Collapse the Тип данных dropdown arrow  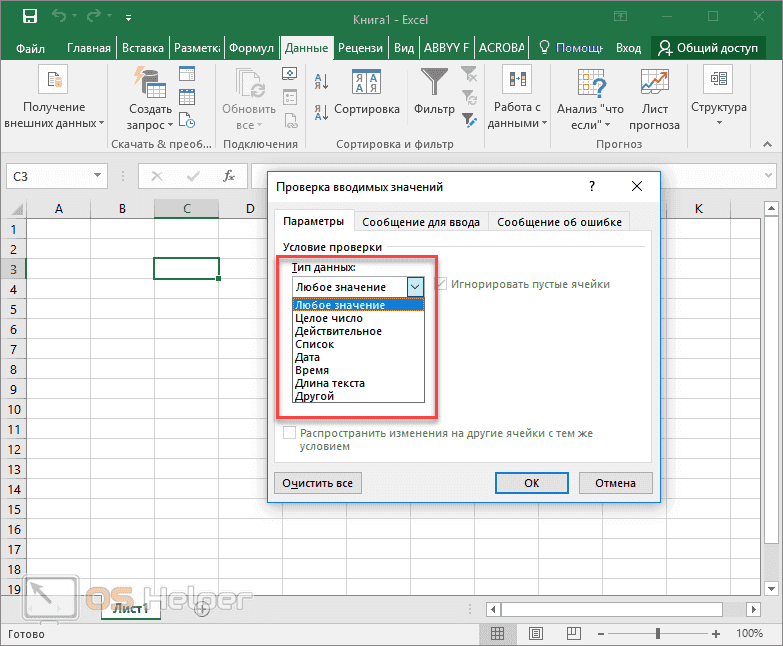pyautogui.click(x=416, y=286)
